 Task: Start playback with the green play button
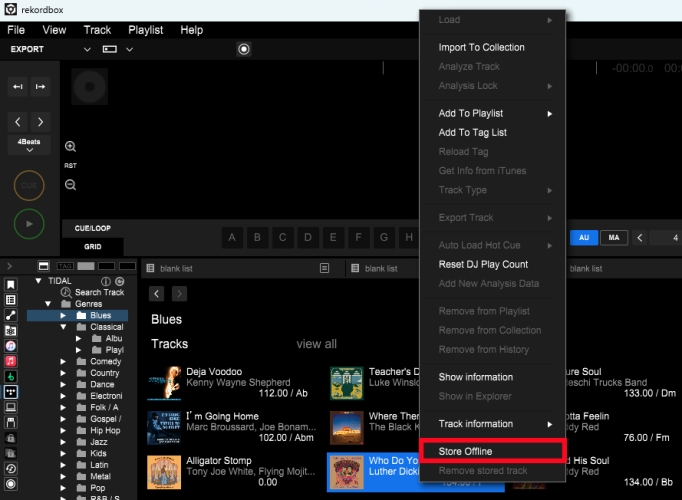[29, 224]
